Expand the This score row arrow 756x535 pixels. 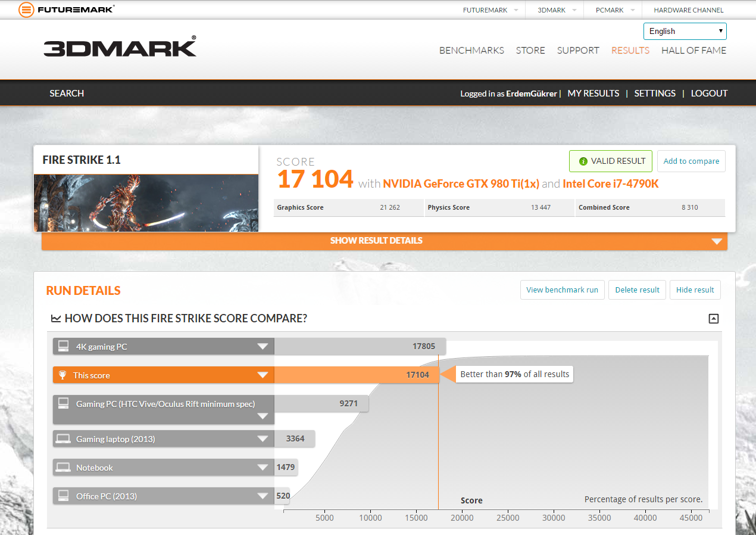tap(263, 375)
